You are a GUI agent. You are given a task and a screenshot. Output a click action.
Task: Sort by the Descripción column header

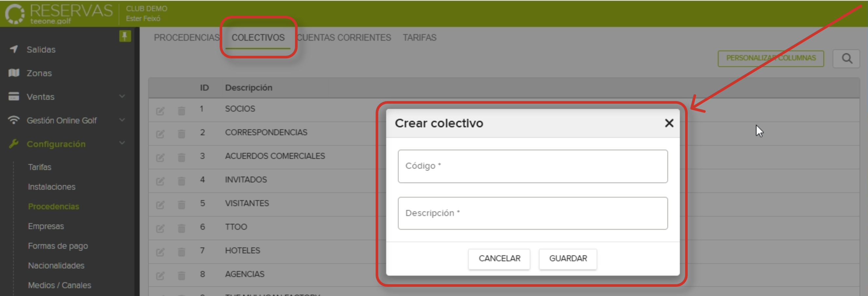pos(249,88)
